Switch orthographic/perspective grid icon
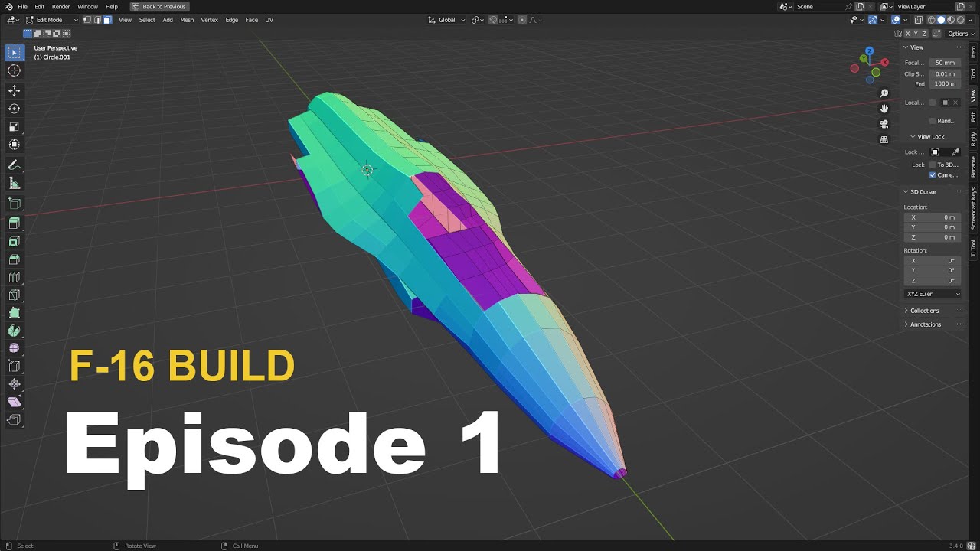Screen dimensions: 980x551 [x=884, y=140]
